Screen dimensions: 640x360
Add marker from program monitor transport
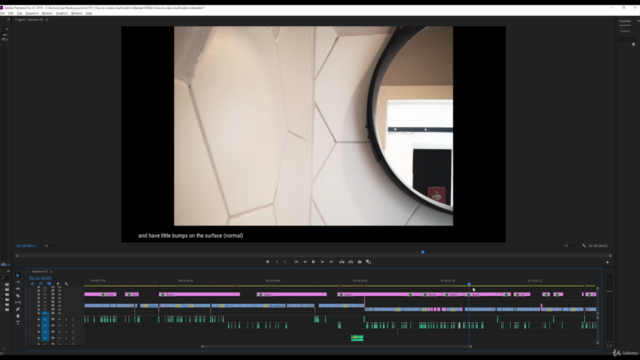click(x=267, y=262)
